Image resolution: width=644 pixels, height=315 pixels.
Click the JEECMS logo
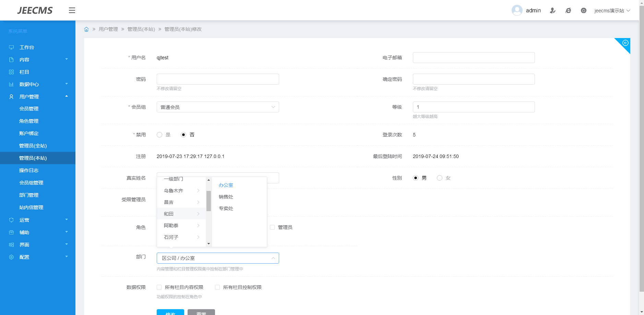[x=35, y=10]
